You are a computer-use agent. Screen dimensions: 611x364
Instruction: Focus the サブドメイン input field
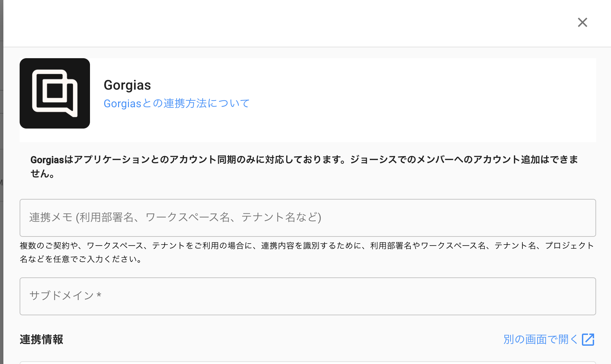pos(308,296)
